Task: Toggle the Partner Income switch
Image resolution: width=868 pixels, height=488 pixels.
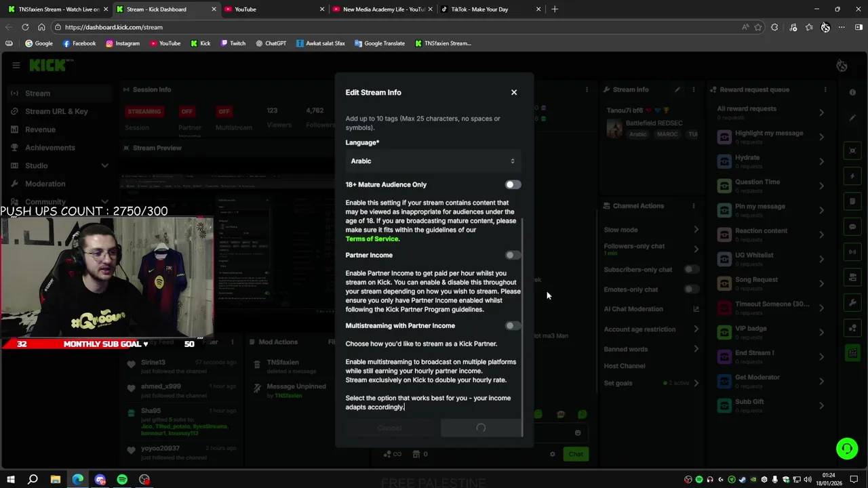Action: coord(513,255)
